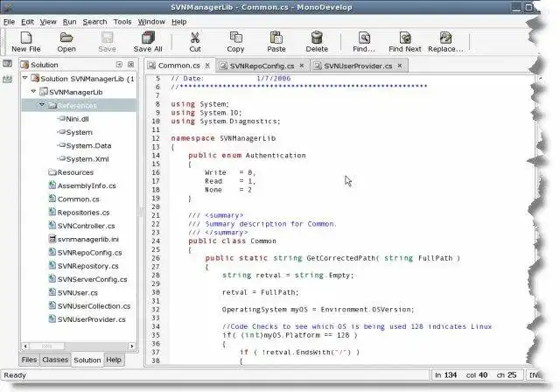This screenshot has height=392, width=560.
Task: Select System.Xml in References
Action: tap(87, 159)
